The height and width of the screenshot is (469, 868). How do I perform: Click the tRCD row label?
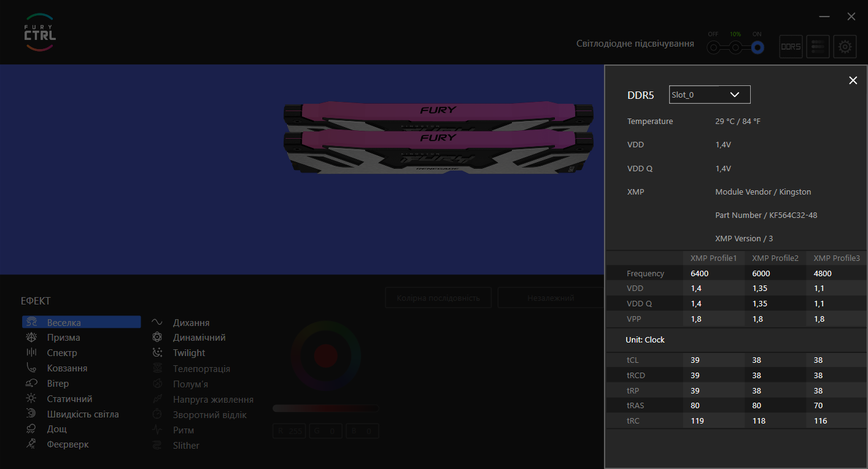point(636,375)
